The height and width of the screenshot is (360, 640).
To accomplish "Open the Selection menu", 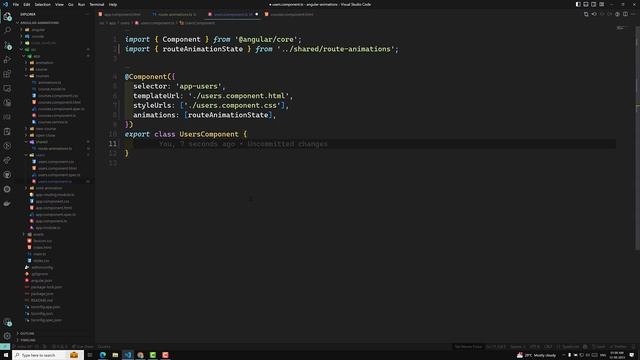I will [42, 4].
